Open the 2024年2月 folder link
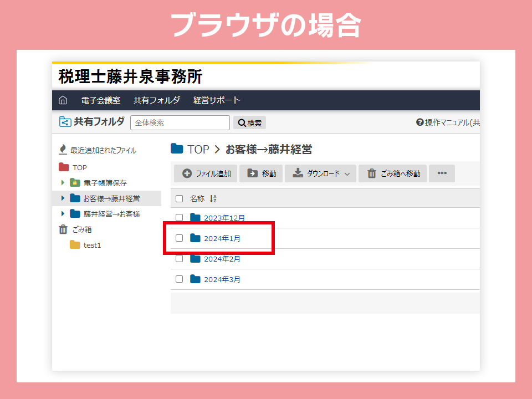 [x=222, y=259]
